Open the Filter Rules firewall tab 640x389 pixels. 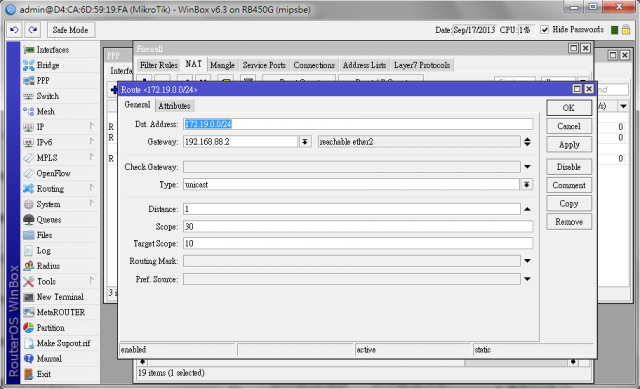point(158,65)
